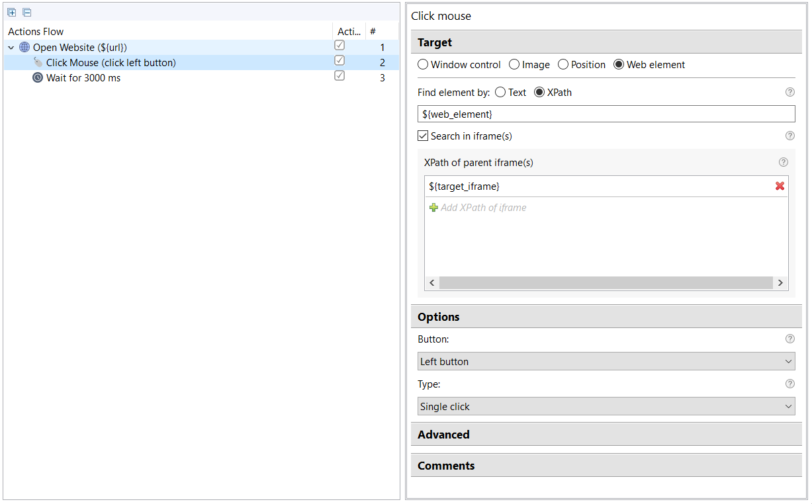Click the "Find element by:" label
This screenshot has height=504, width=812.
pyautogui.click(x=454, y=93)
